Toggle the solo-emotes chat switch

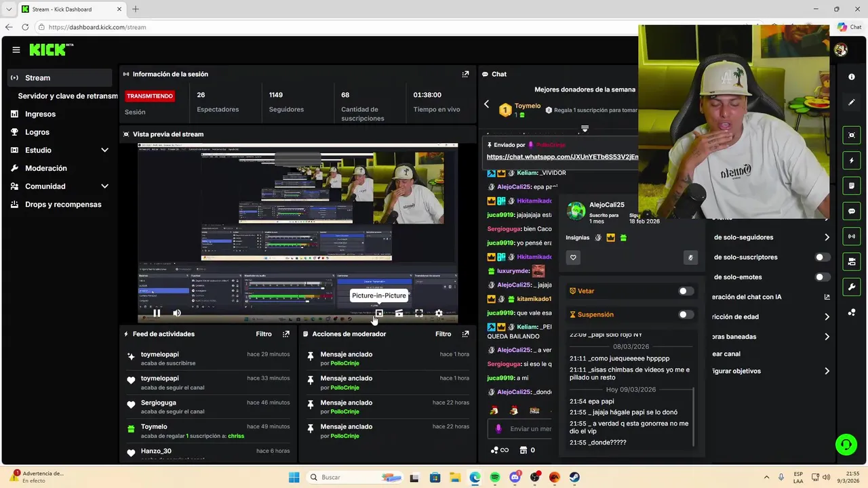coord(823,277)
